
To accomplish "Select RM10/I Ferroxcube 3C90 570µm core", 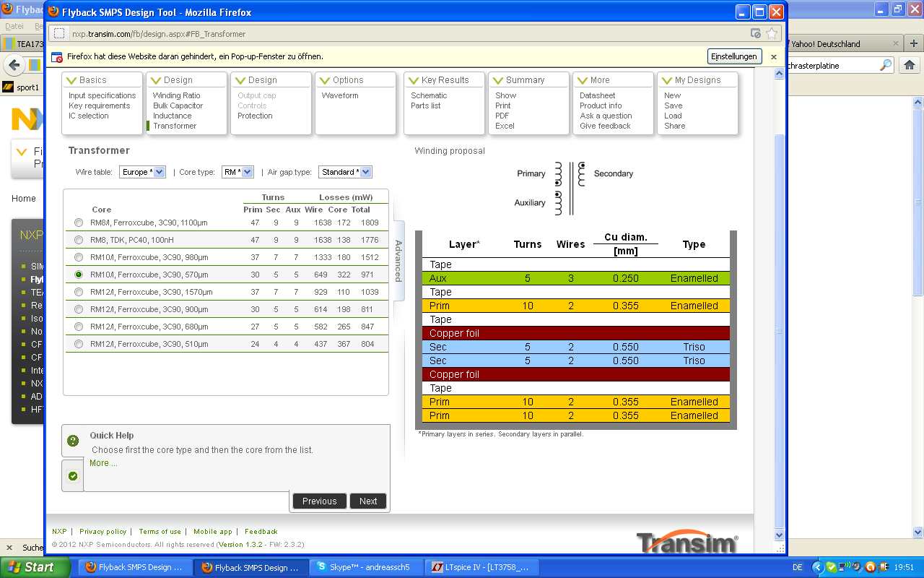I will (x=79, y=275).
